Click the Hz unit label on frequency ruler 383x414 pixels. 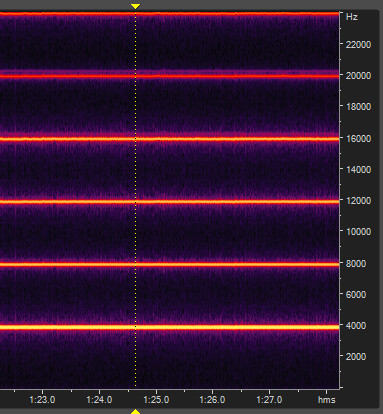(x=352, y=17)
